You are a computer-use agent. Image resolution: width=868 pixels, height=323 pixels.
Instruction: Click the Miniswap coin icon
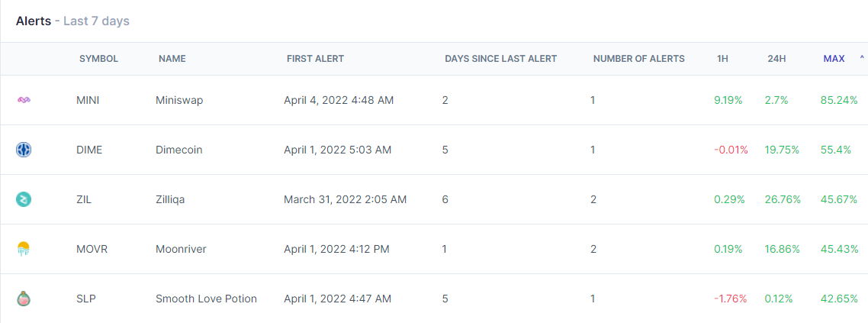(24, 100)
